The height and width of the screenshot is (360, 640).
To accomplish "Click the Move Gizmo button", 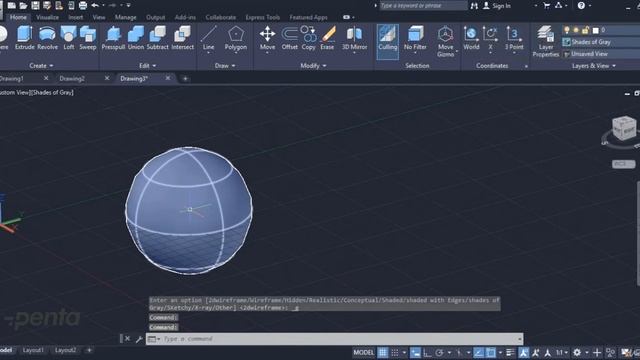I will [x=445, y=41].
